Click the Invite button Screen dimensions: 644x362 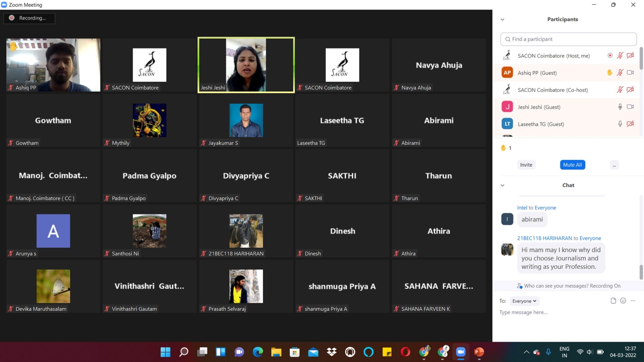tap(526, 165)
